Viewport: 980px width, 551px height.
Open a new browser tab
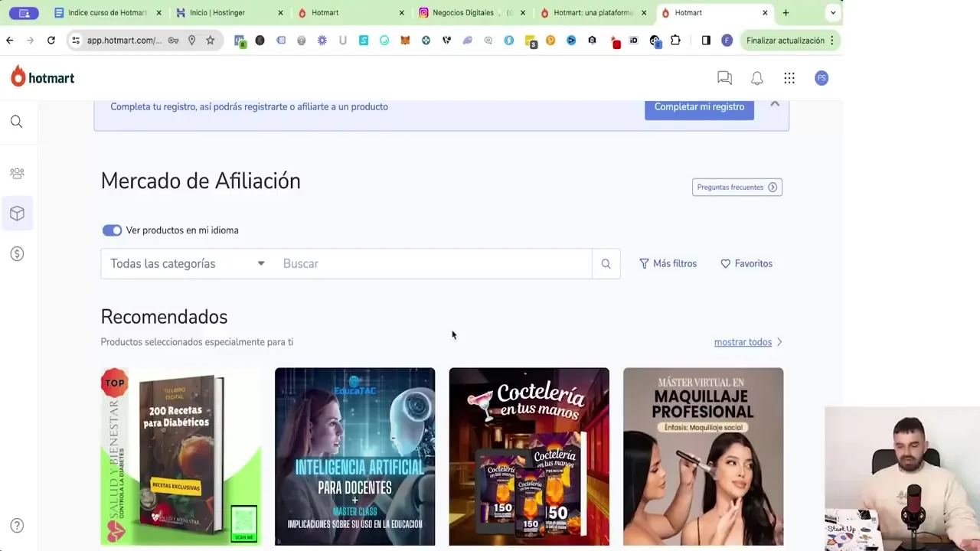tap(786, 13)
